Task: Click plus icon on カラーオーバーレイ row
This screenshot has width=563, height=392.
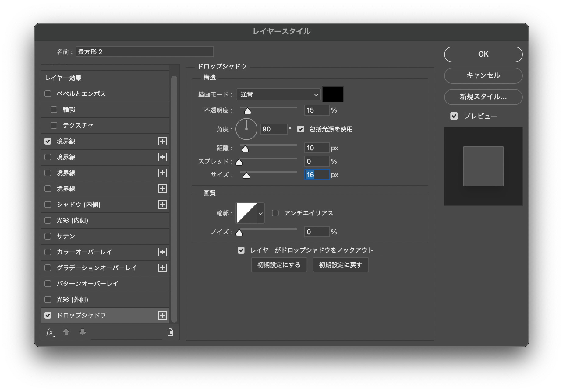Action: (x=163, y=252)
